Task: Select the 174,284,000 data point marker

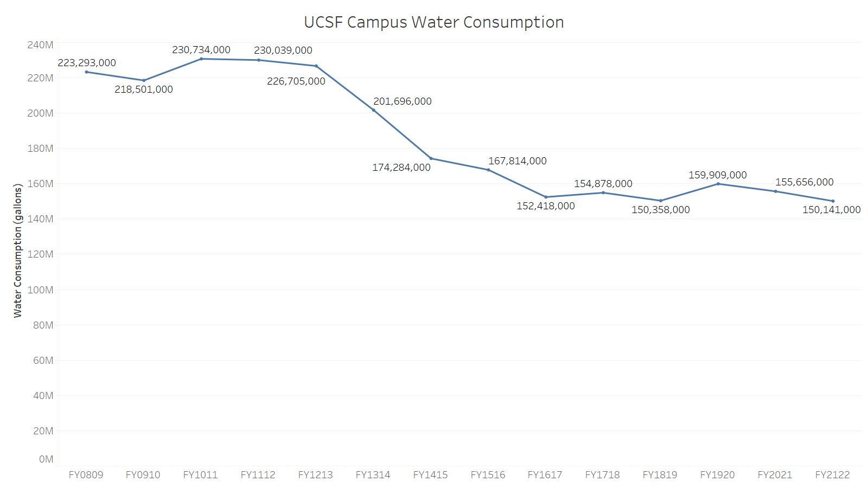Action: pyautogui.click(x=431, y=159)
